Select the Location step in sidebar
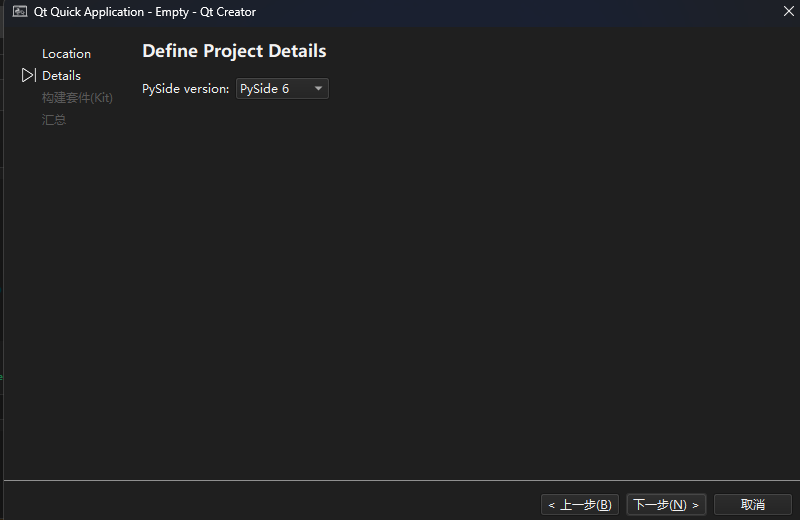This screenshot has height=520, width=800. click(x=66, y=54)
